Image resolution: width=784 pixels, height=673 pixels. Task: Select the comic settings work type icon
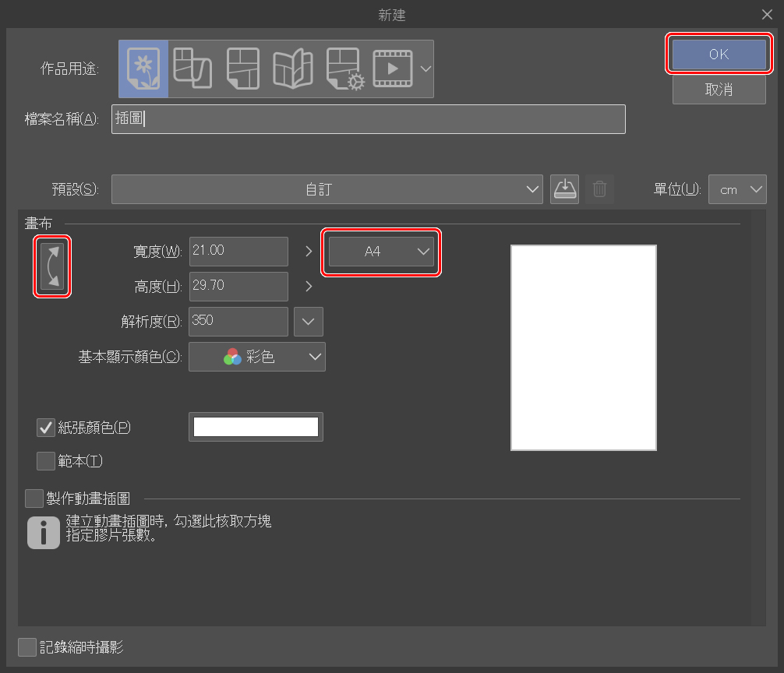[344, 69]
